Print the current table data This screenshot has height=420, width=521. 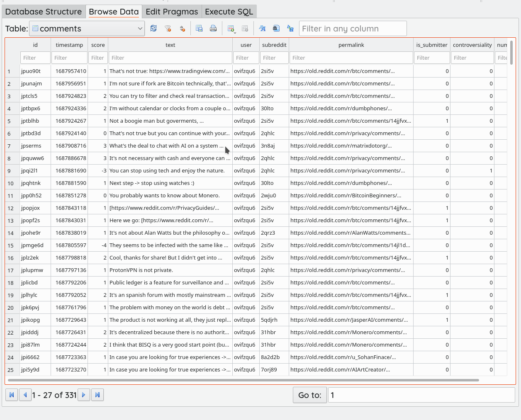click(213, 29)
